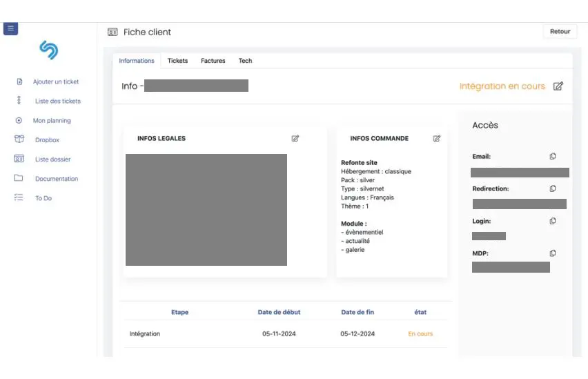Click the Liste dossier card icon

(x=19, y=159)
